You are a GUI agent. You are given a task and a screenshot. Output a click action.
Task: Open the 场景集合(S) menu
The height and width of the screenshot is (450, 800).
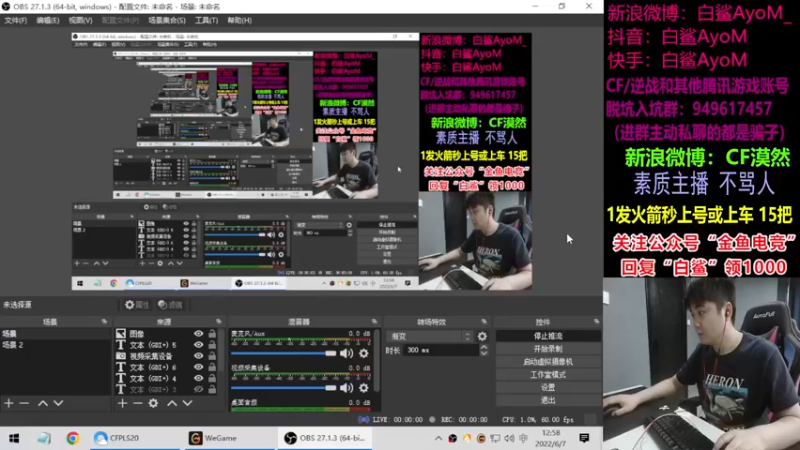pyautogui.click(x=166, y=20)
